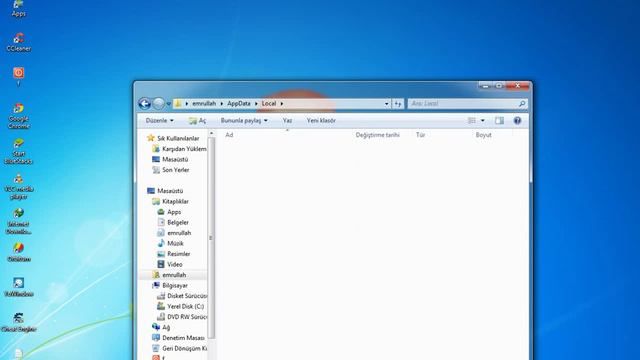This screenshot has height=360, width=640.
Task: Open Karşıdan Yüklemeler in favorites
Action: (x=184, y=149)
